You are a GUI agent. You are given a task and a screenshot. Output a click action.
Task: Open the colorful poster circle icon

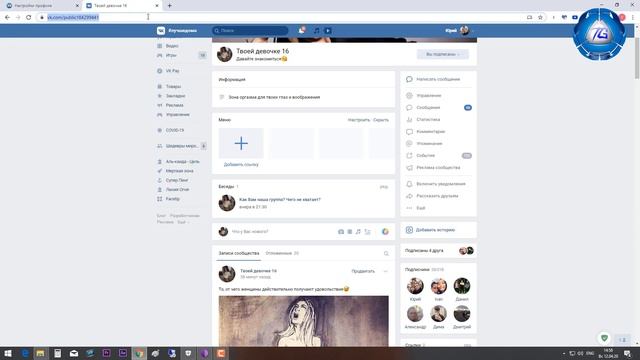point(385,231)
